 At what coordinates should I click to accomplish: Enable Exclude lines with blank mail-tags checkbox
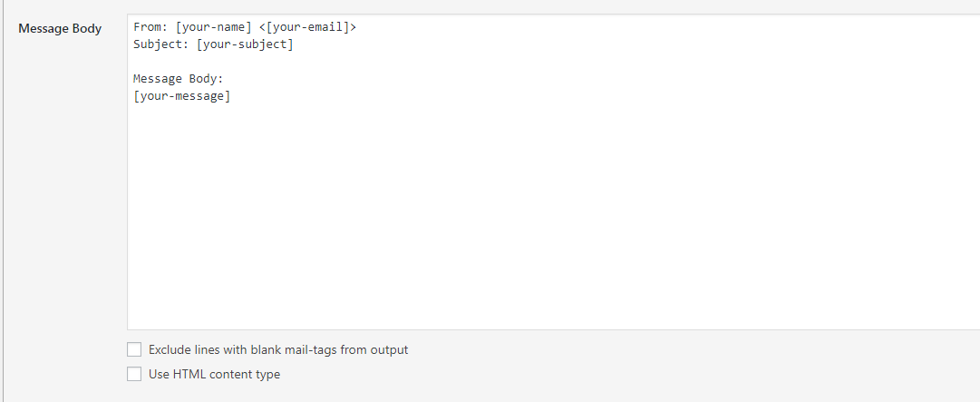pyautogui.click(x=134, y=348)
